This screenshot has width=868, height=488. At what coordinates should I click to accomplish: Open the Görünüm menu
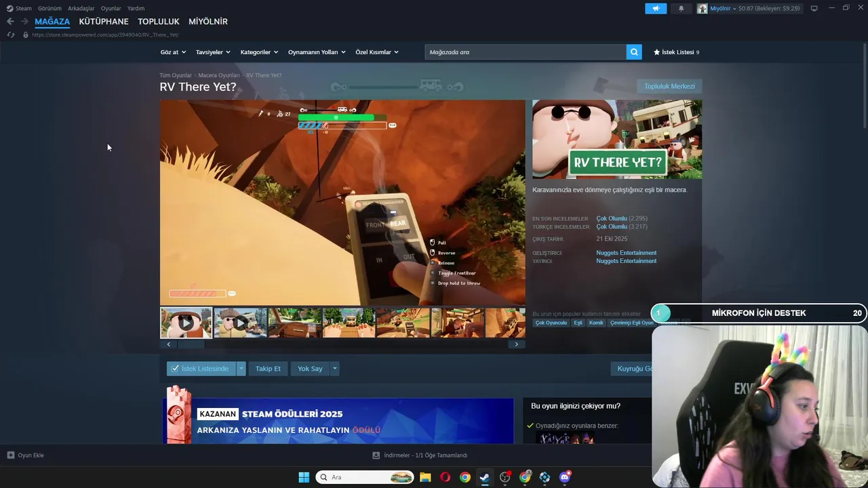pyautogui.click(x=50, y=9)
